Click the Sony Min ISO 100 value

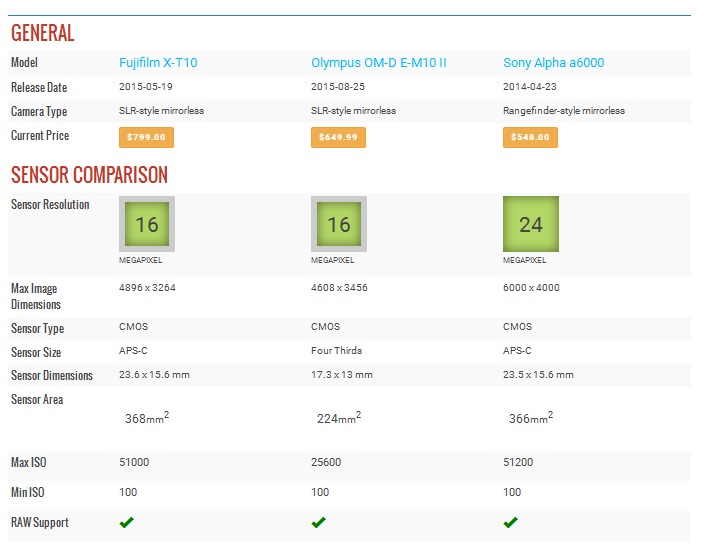(x=512, y=493)
